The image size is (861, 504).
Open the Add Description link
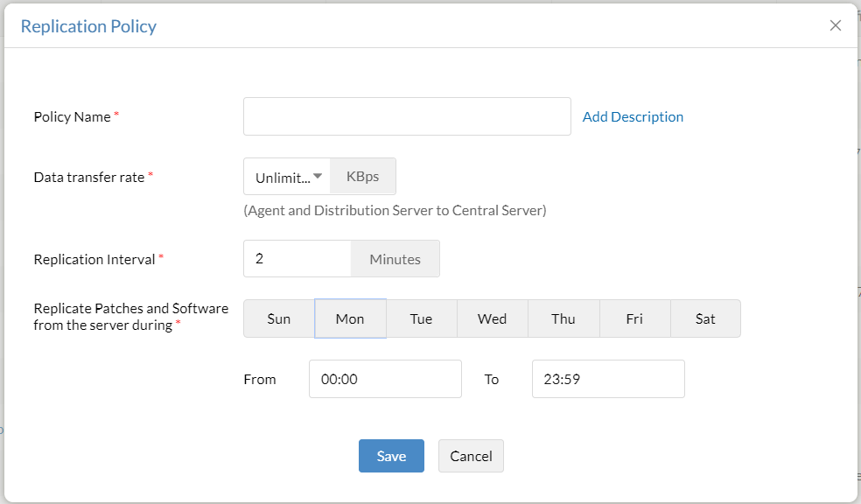[633, 116]
